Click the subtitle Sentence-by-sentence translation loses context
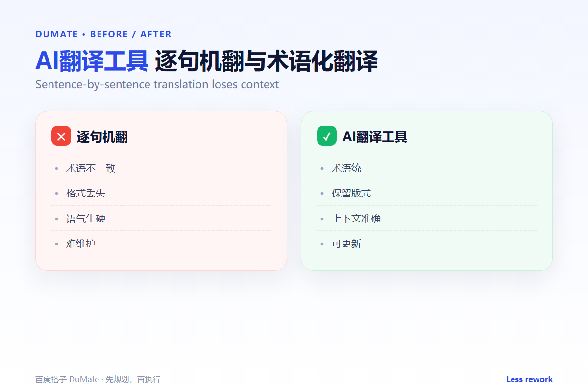The width and height of the screenshot is (588, 392). [157, 84]
